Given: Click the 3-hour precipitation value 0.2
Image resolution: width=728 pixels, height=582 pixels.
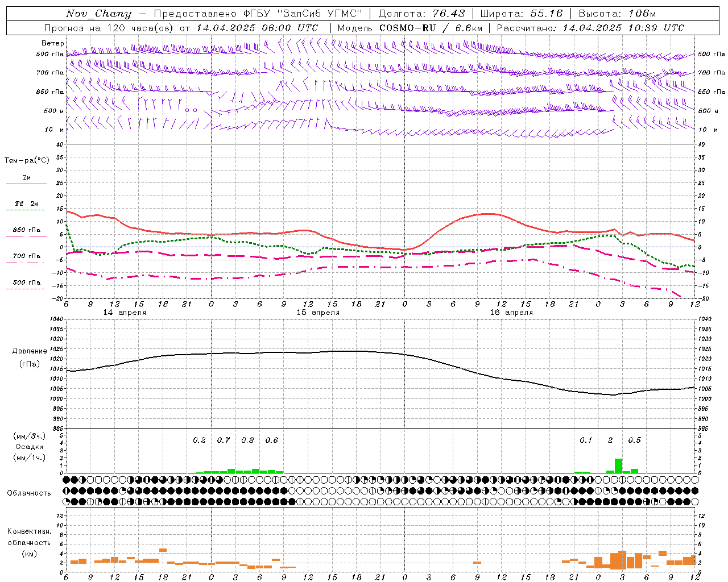Looking at the screenshot, I should 199,440.
